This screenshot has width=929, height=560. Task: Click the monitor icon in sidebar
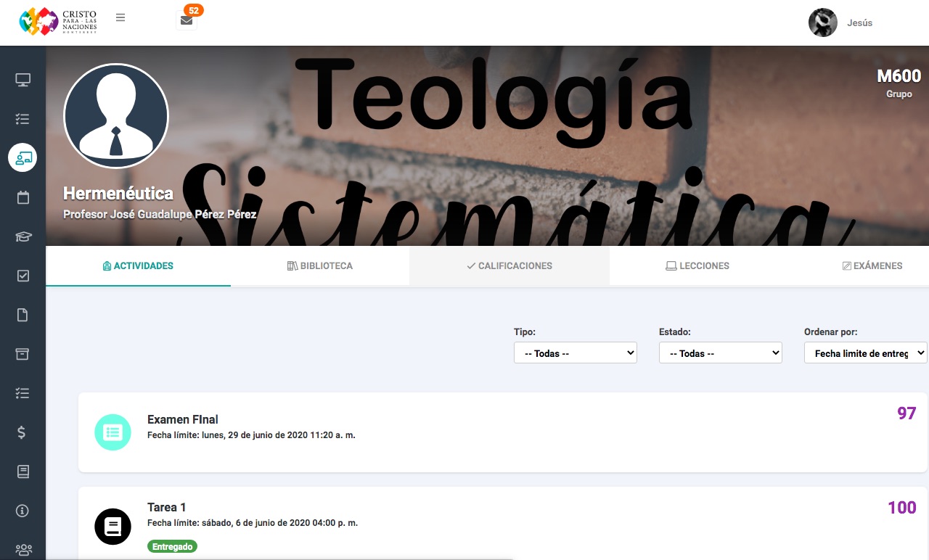(22, 80)
